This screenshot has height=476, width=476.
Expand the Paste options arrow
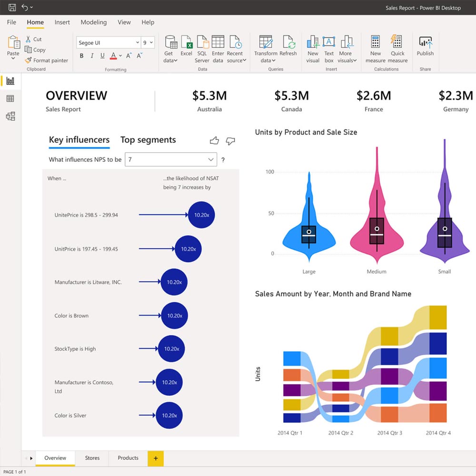(x=13, y=58)
